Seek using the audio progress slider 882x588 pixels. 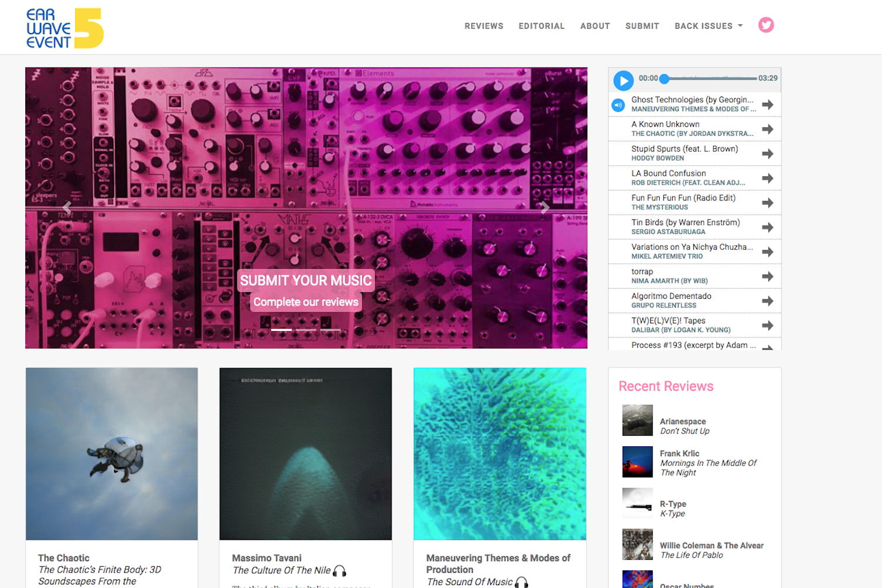(x=710, y=78)
